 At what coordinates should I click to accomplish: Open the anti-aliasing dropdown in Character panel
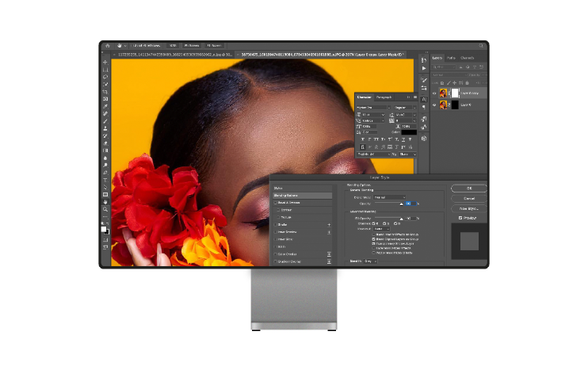407,154
